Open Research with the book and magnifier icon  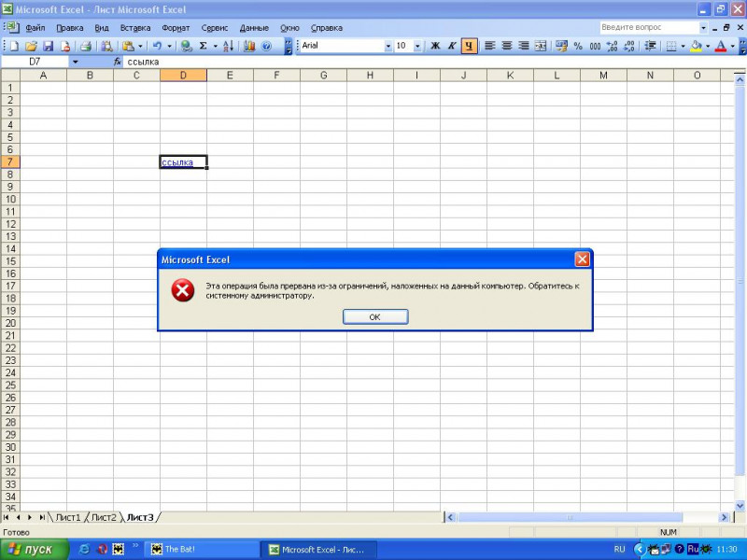(106, 46)
